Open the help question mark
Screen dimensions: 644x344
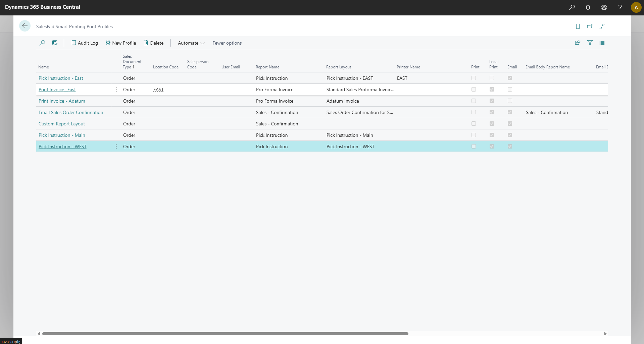click(x=620, y=7)
